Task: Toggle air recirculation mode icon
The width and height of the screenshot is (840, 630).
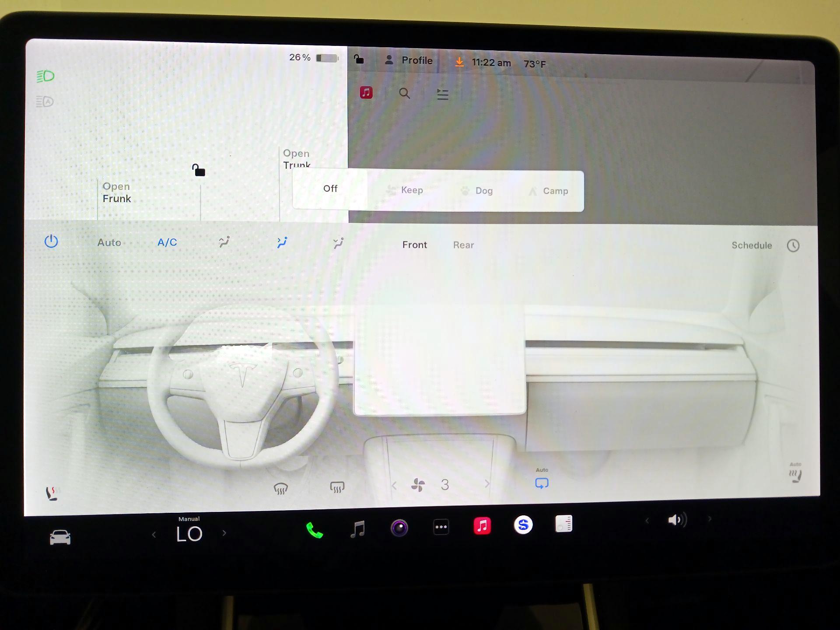Action: click(542, 483)
